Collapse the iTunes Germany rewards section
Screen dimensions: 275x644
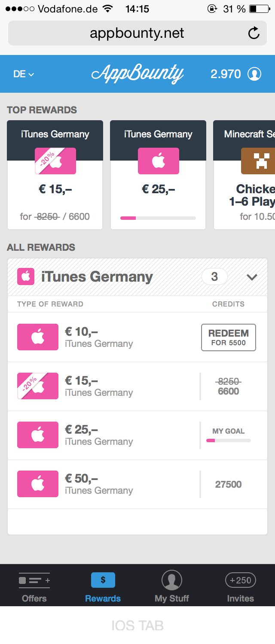(x=252, y=277)
